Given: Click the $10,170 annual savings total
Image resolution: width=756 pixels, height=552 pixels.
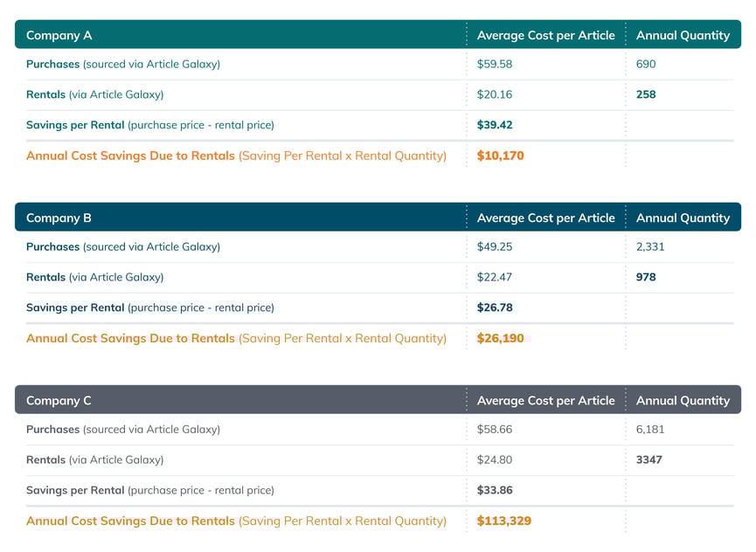Looking at the screenshot, I should point(500,156).
